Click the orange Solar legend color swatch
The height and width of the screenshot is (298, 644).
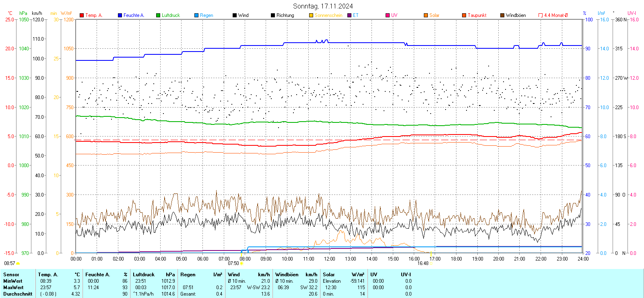[426, 15]
